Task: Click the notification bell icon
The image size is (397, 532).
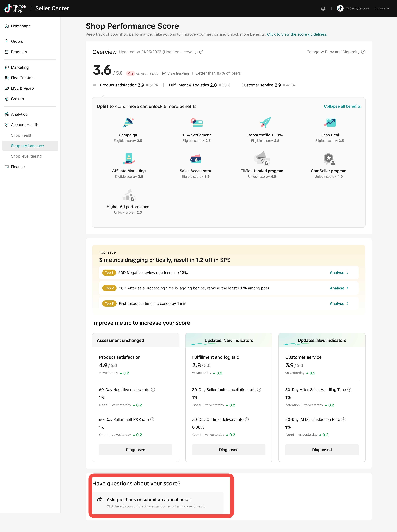Action: tap(323, 8)
